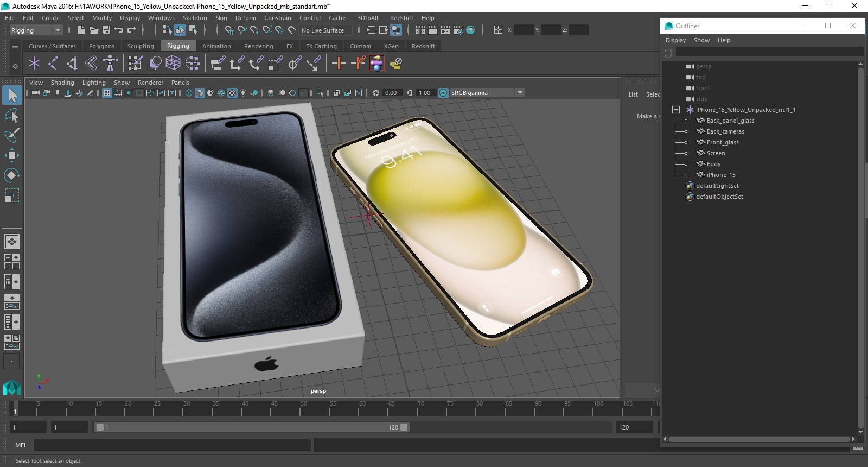Select the arrow Select tool
The image size is (868, 467).
tap(12, 96)
